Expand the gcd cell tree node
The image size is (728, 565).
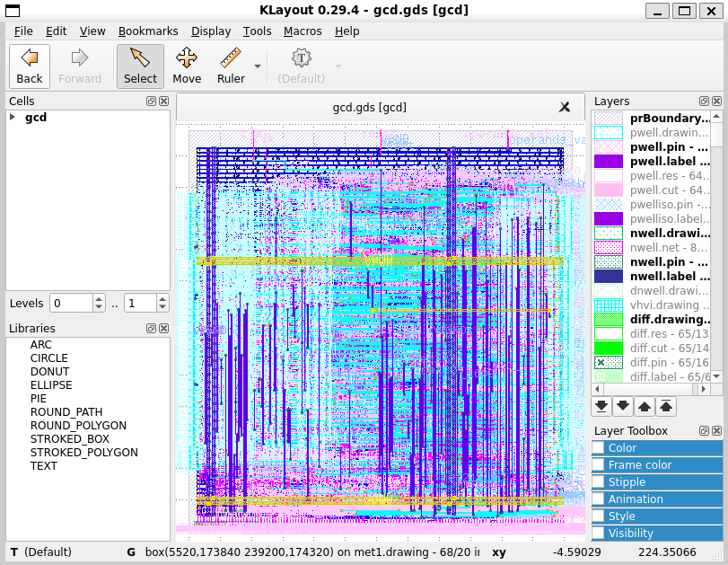(13, 117)
